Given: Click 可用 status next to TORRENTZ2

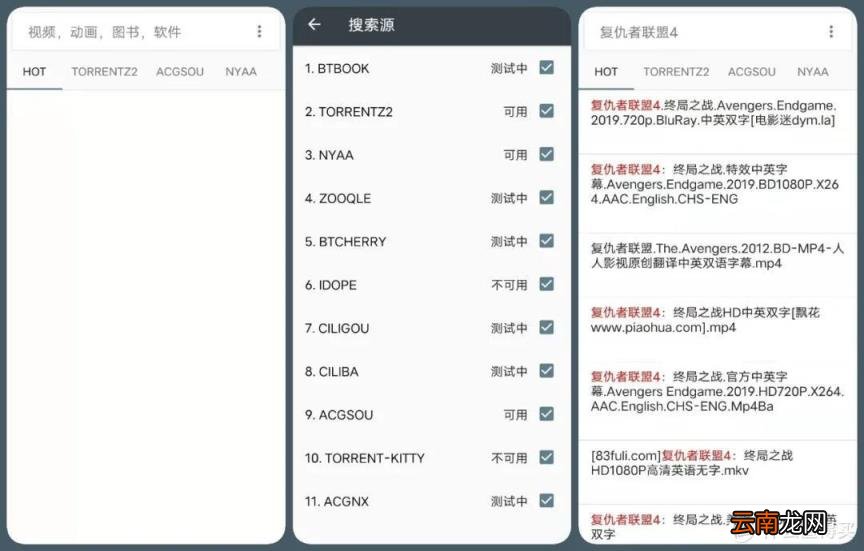Looking at the screenshot, I should [x=515, y=112].
